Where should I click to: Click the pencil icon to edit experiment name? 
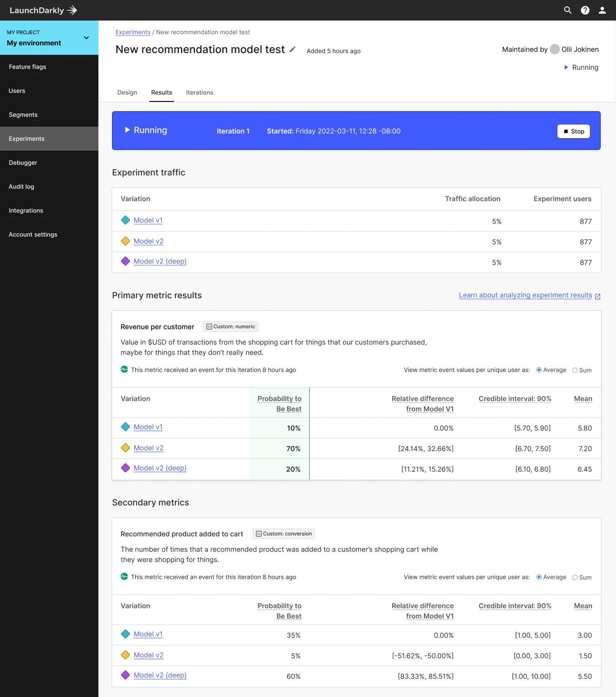[x=293, y=50]
